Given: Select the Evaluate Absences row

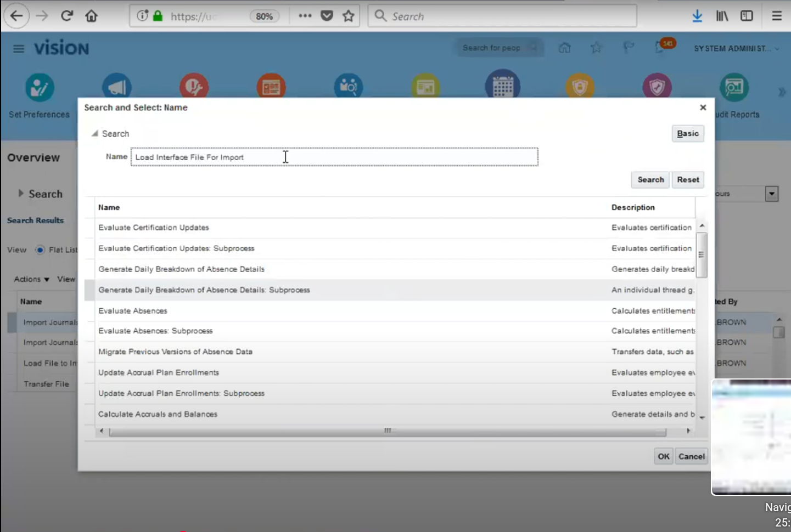Looking at the screenshot, I should coord(133,311).
